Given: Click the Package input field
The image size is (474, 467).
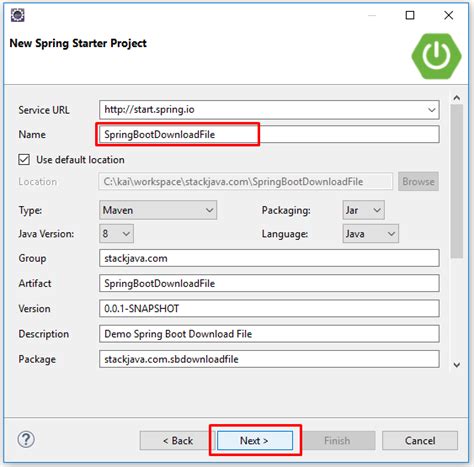Looking at the screenshot, I should tap(269, 359).
